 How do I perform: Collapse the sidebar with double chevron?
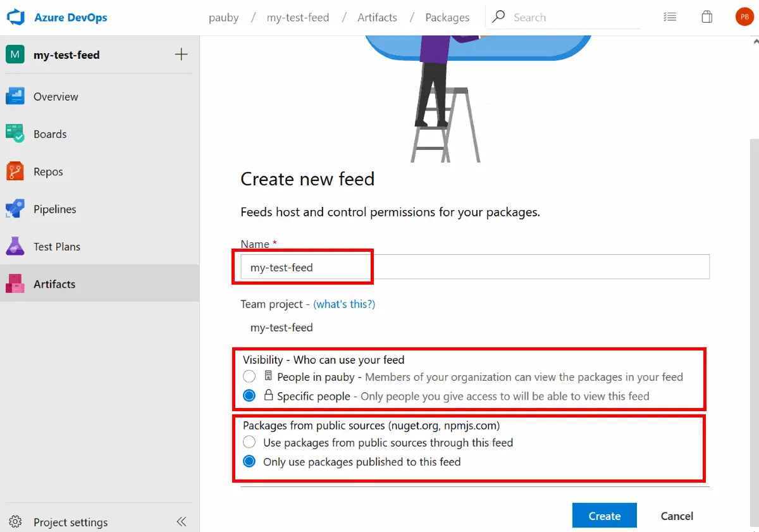182,522
